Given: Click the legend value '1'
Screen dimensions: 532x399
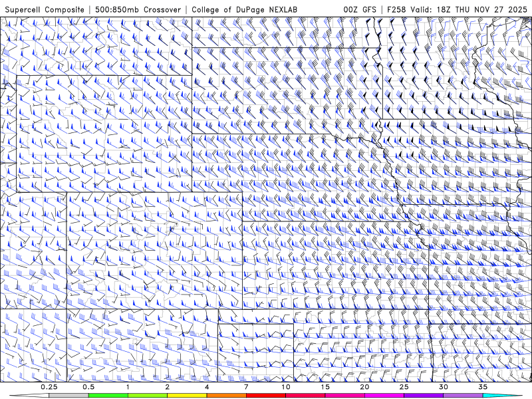Looking at the screenshot, I should pyautogui.click(x=128, y=387).
